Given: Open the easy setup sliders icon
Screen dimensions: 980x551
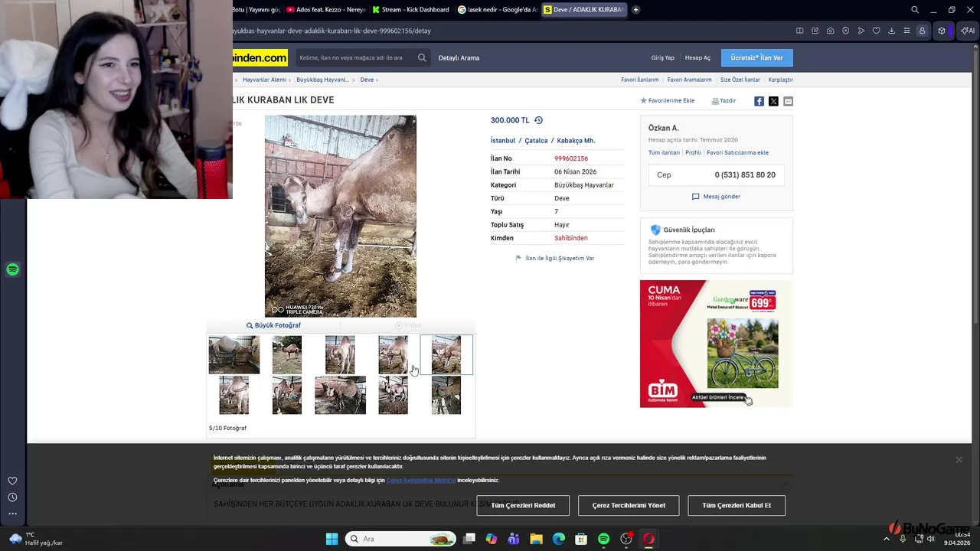Looking at the screenshot, I should click(906, 31).
